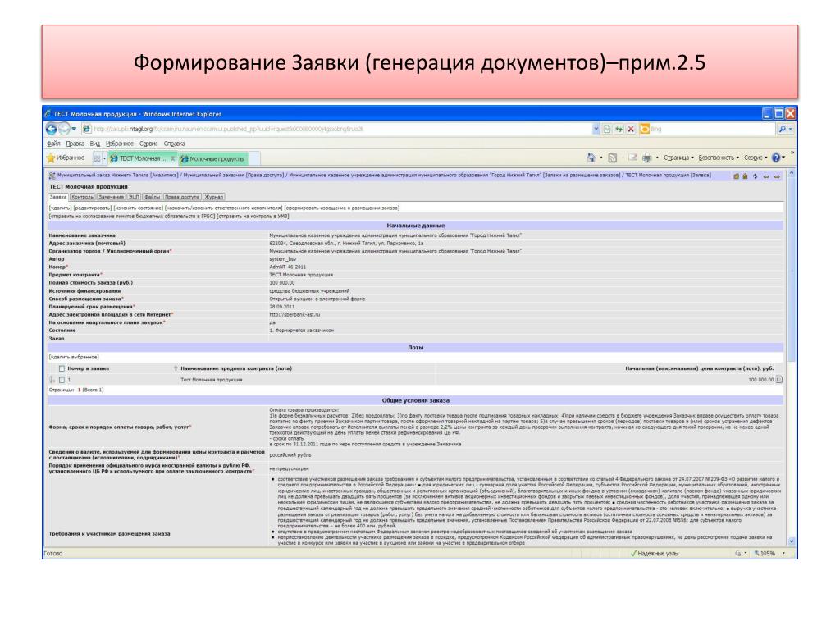Click the [изменить состояние] action link
The image size is (840, 630).
tap(138, 208)
